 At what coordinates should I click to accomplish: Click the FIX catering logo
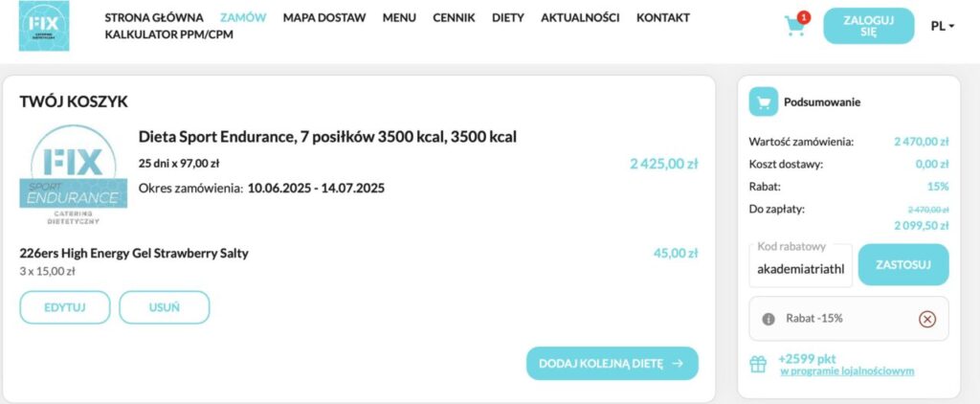pyautogui.click(x=44, y=26)
